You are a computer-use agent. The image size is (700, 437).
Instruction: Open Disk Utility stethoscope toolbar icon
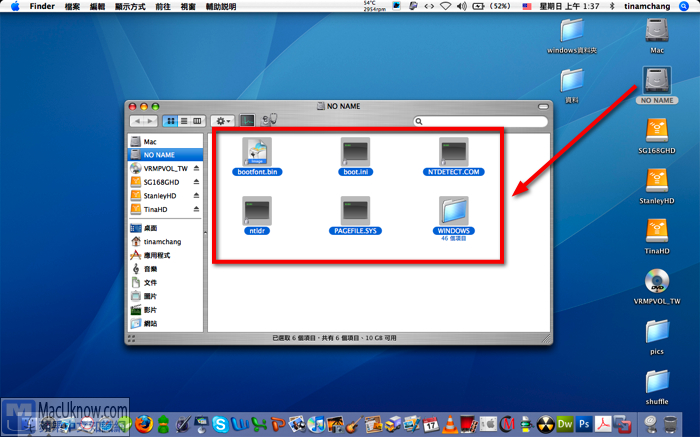click(x=269, y=120)
